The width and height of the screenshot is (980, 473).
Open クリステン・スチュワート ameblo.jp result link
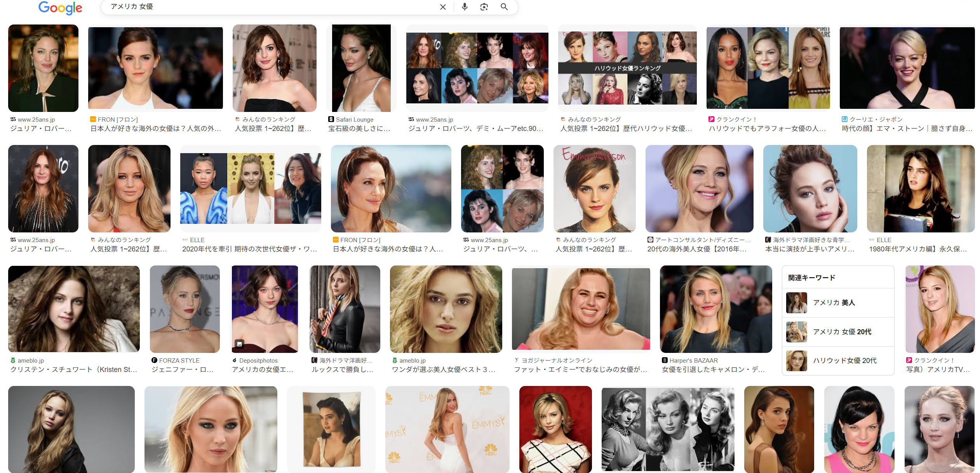tap(74, 370)
